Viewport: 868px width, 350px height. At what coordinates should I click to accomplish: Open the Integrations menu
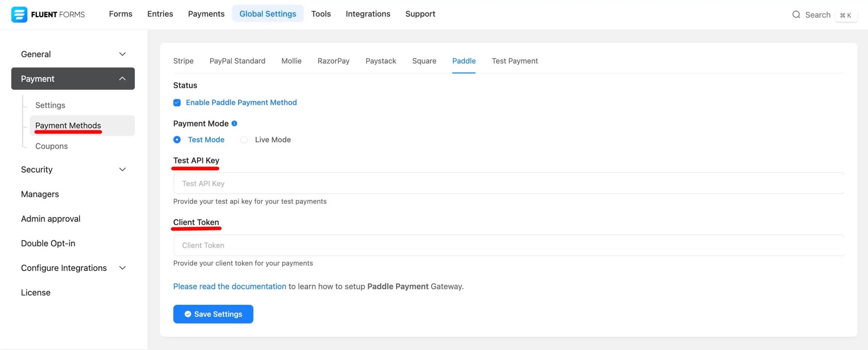[x=368, y=14]
